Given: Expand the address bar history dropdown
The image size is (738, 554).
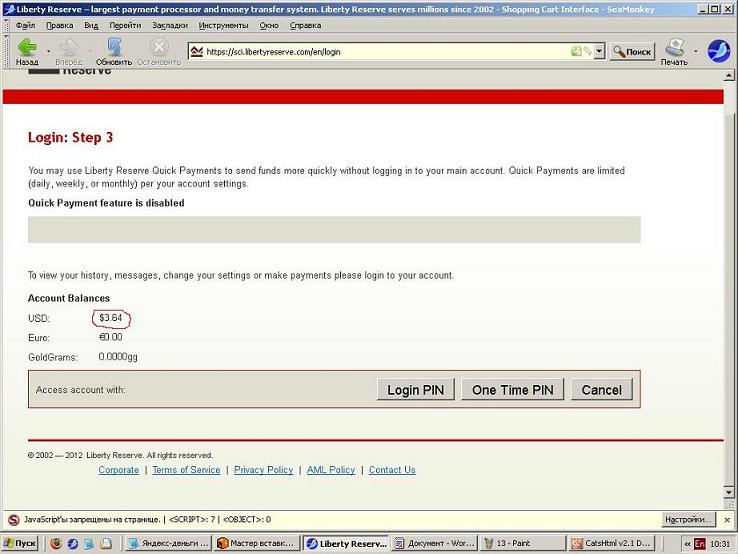Looking at the screenshot, I should [x=599, y=51].
